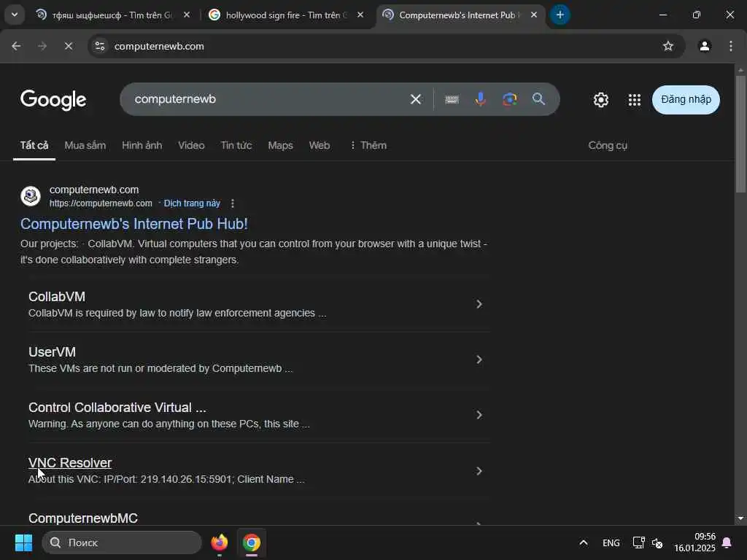Click the page vertical scrollbar thumb

click(740, 134)
